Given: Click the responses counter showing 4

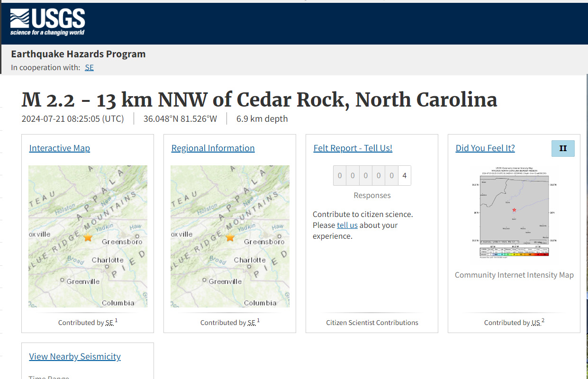Looking at the screenshot, I should click(372, 175).
